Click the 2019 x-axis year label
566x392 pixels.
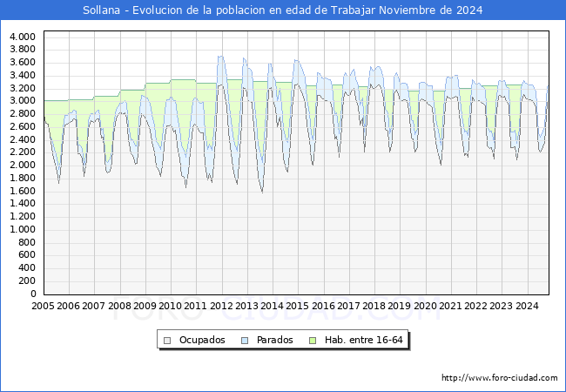[399, 306]
